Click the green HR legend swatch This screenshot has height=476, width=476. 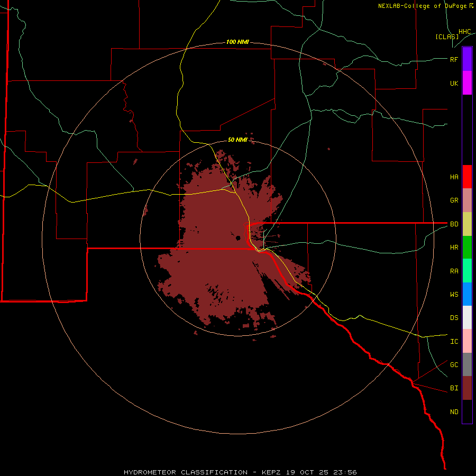(467, 248)
